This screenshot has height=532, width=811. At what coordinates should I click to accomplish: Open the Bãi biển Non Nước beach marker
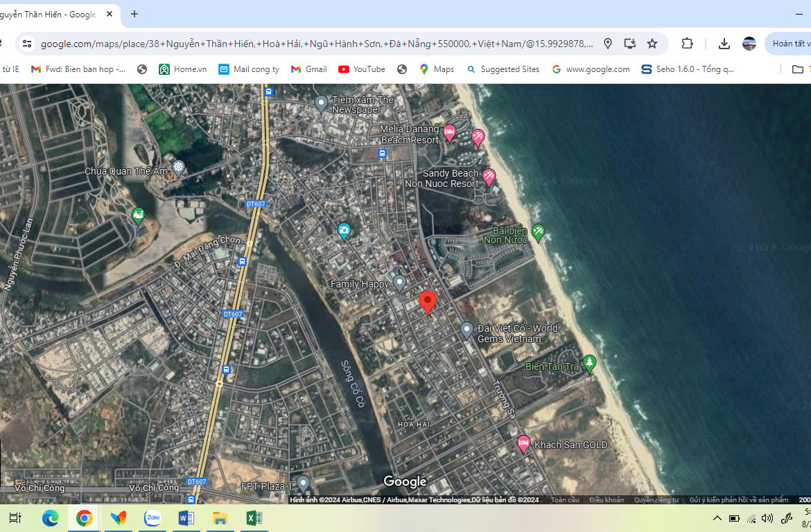point(537,232)
